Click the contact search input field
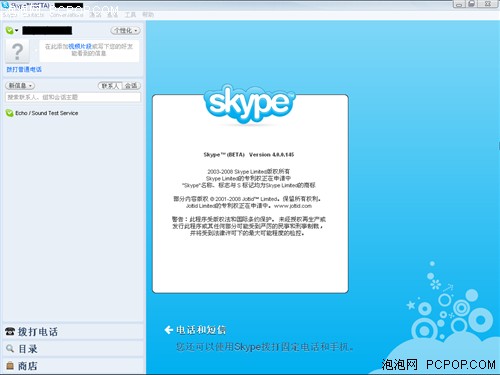The height and width of the screenshot is (375, 500). 73,97
